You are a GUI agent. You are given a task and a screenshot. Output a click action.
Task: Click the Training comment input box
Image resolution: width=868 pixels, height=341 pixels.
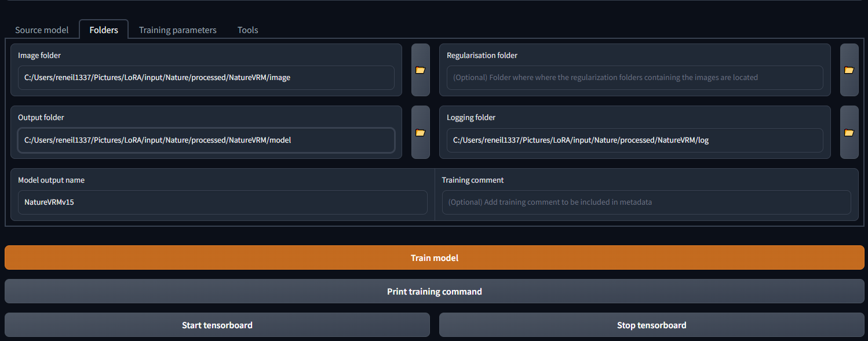click(646, 202)
